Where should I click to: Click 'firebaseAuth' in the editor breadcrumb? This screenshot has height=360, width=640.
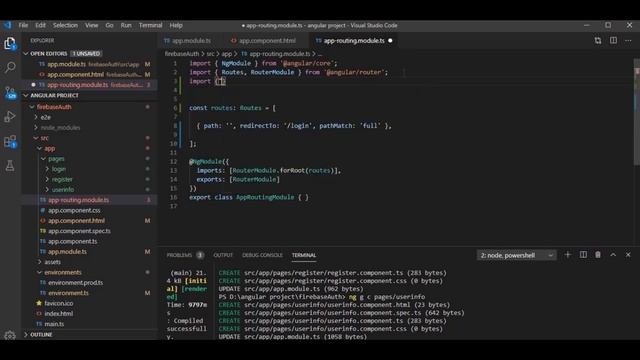[182, 53]
